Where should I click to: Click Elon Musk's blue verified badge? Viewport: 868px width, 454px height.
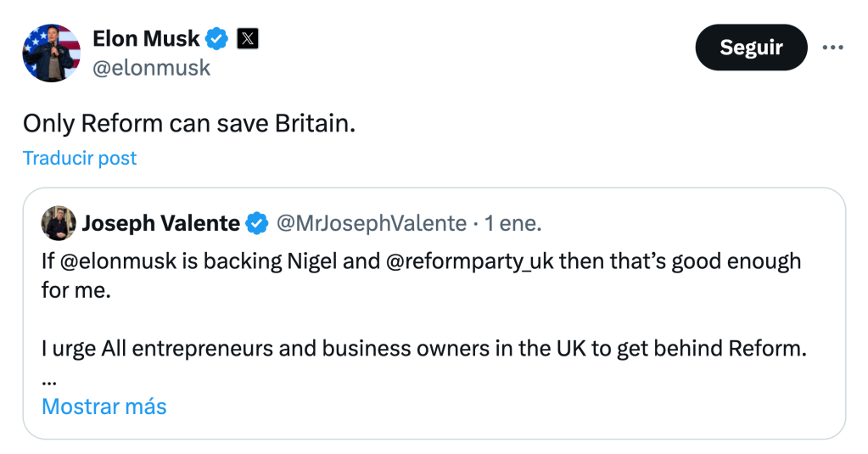click(218, 38)
